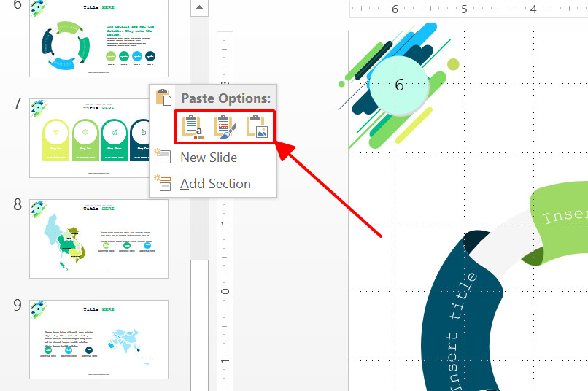Paste as Picture icon

coord(257,127)
